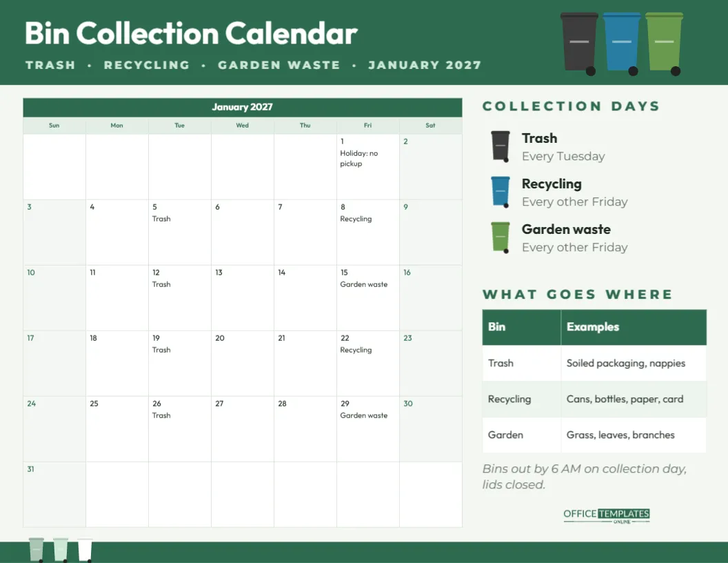Screen dimensions: 728x563
Task: Select Recycling entry on the 22nd
Action: click(356, 350)
